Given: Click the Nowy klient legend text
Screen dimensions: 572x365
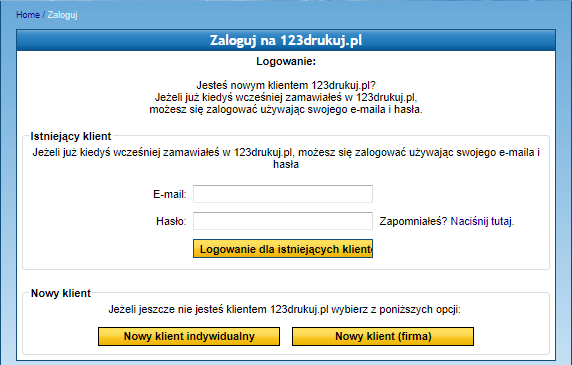Looking at the screenshot, I should [61, 293].
